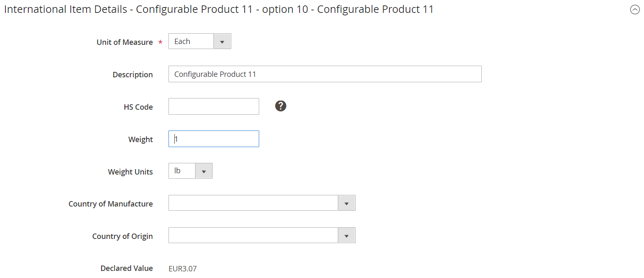
Task: Click the Country of Manufacture label
Action: pos(111,204)
